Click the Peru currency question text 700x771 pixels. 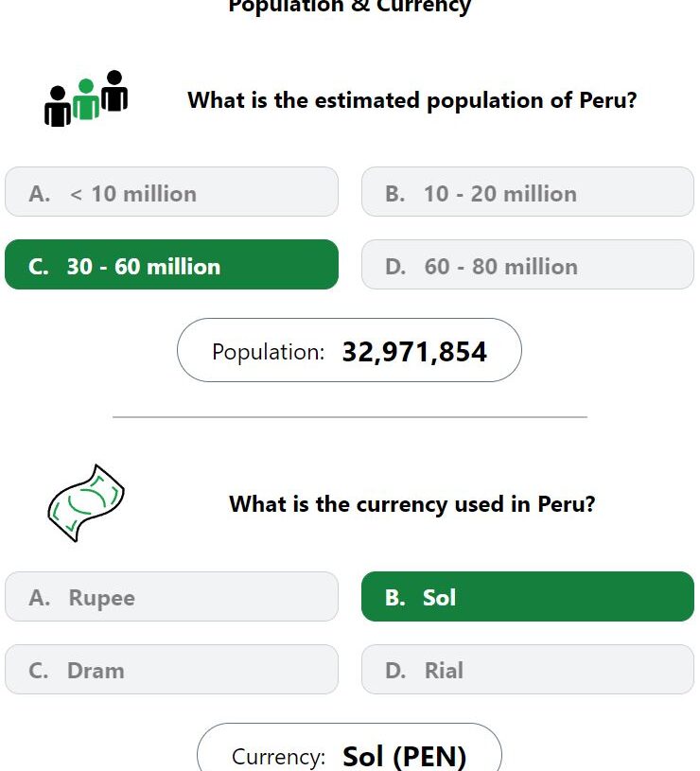(x=411, y=504)
